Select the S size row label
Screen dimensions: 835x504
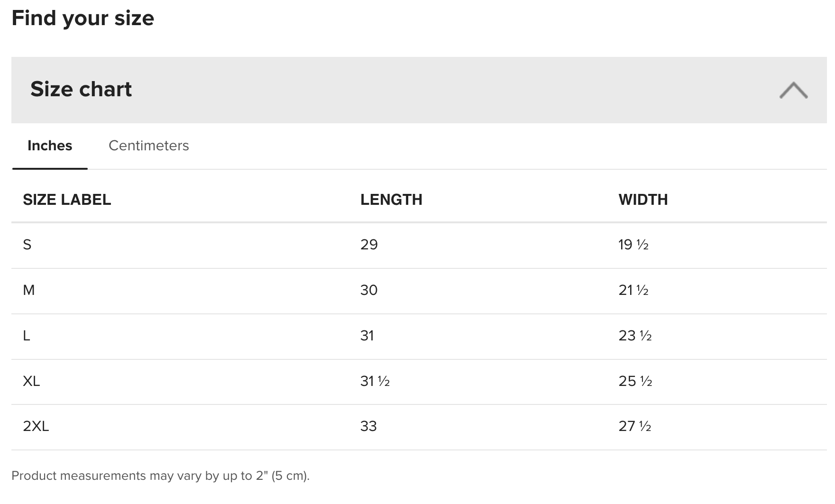27,245
